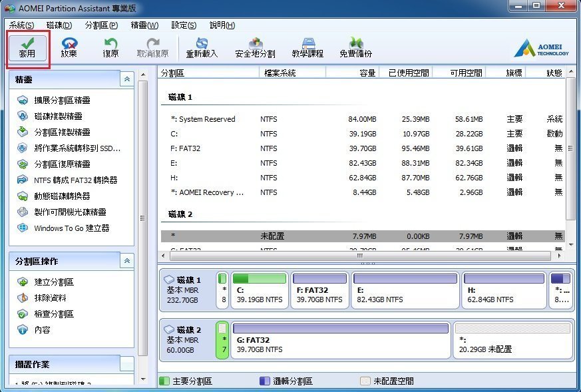Image resolution: width=581 pixels, height=392 pixels.
Task: Launch the 分割區復原精靈 wizard
Action: pos(54,164)
